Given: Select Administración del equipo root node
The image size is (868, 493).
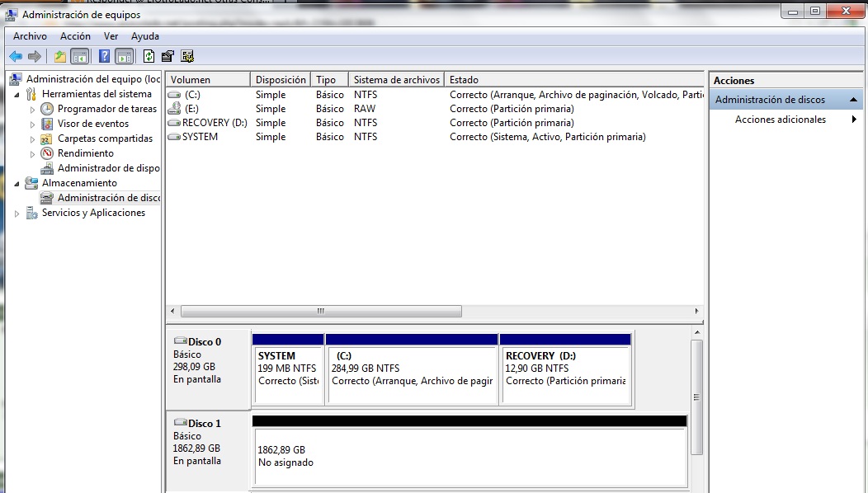Looking at the screenshot, I should tap(93, 79).
